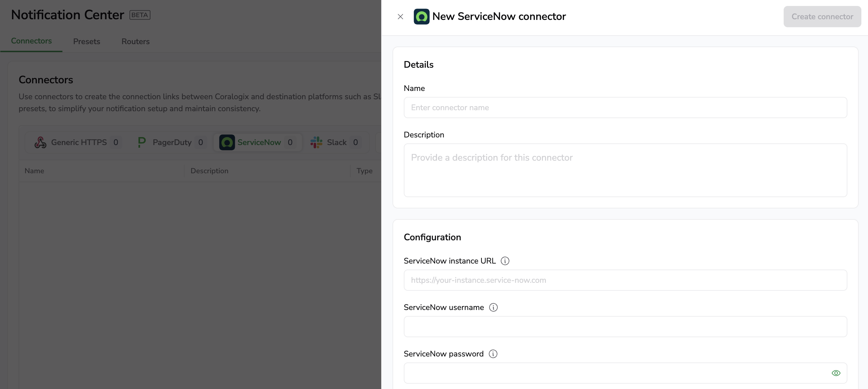Viewport: 868px width, 389px height.
Task: Click the Slack logo icon
Action: 316,142
